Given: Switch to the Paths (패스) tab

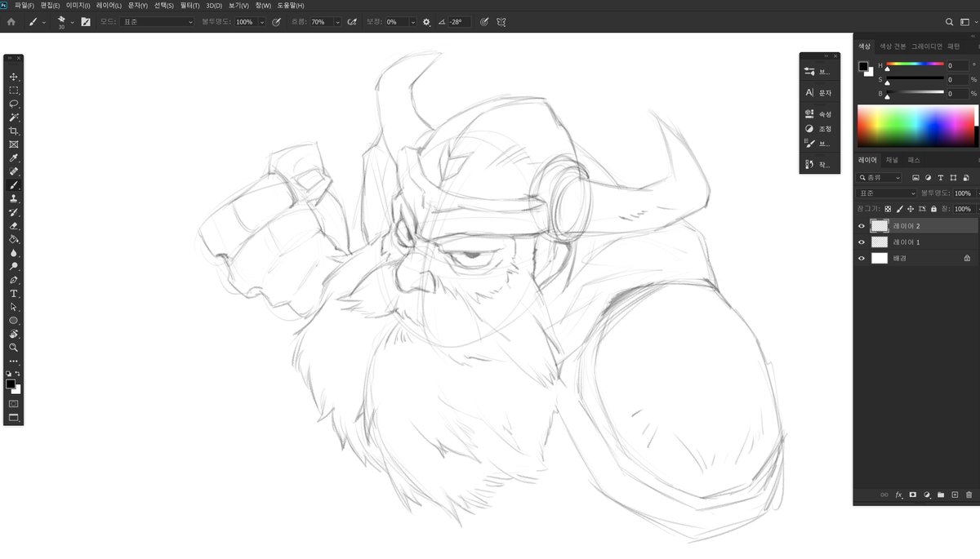Looking at the screenshot, I should pos(914,160).
